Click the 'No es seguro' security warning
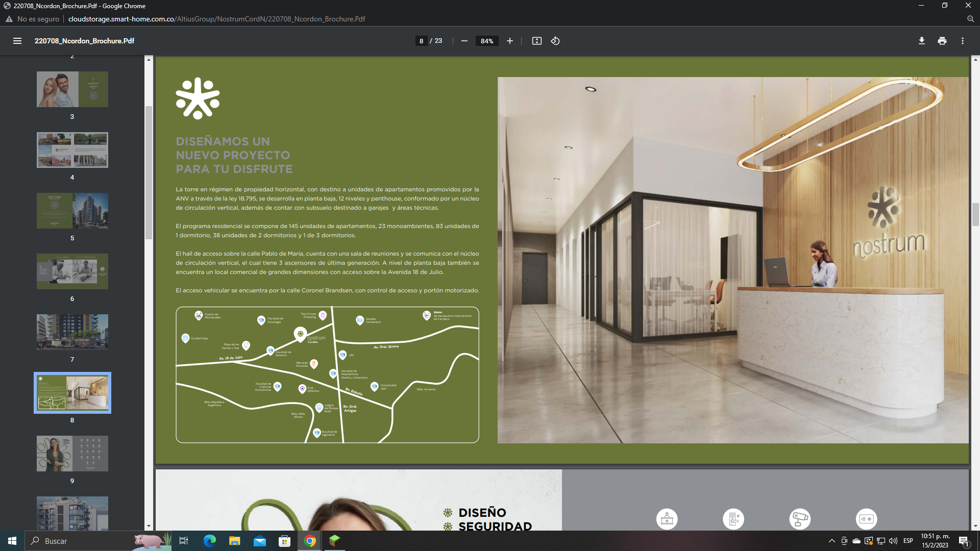 pos(33,19)
